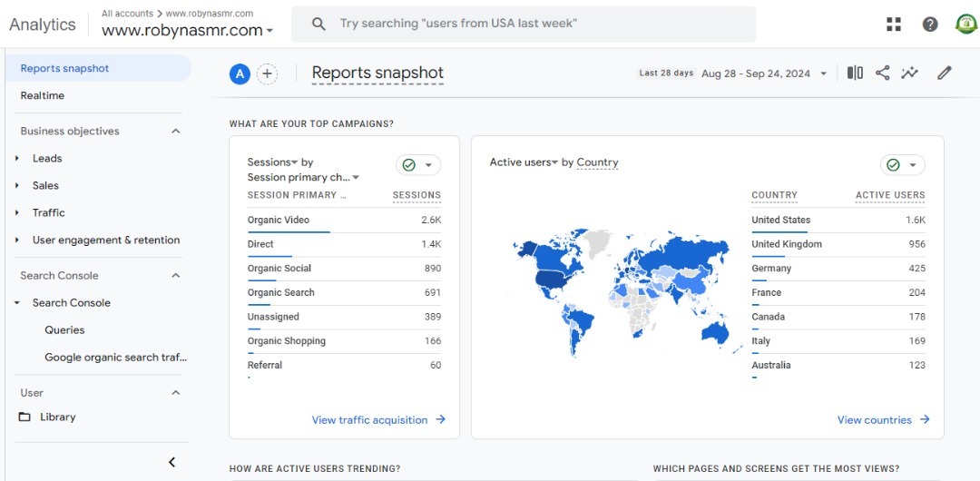This screenshot has height=481, width=980.
Task: Click the Share this report icon
Action: click(882, 73)
